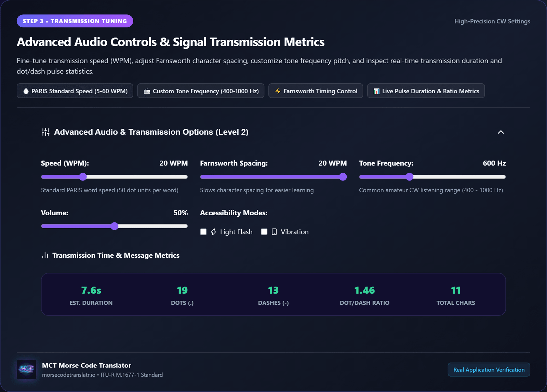Screen dimensions: 547x392
Task: Click the chart icon in Live Pulse Duration chip
Action: click(x=376, y=91)
